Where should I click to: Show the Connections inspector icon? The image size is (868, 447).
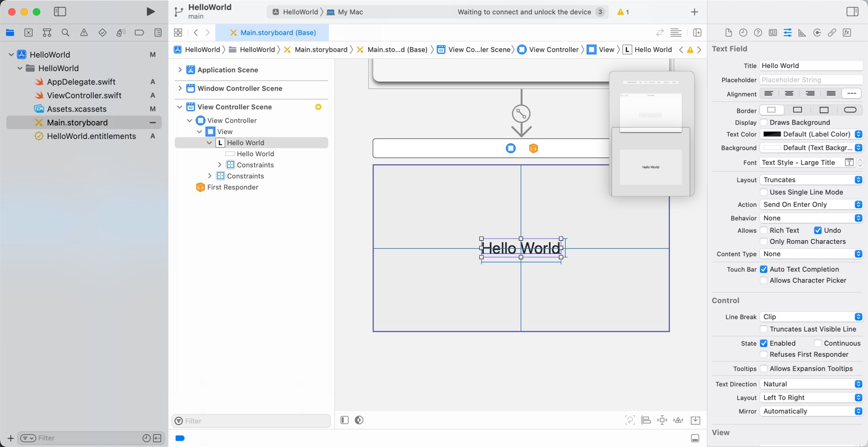pyautogui.click(x=817, y=33)
